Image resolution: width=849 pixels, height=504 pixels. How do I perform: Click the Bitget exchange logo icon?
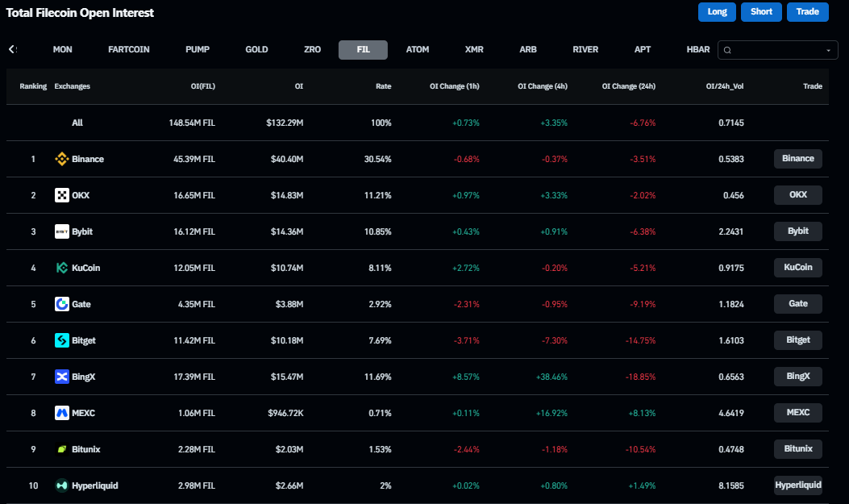coord(61,340)
